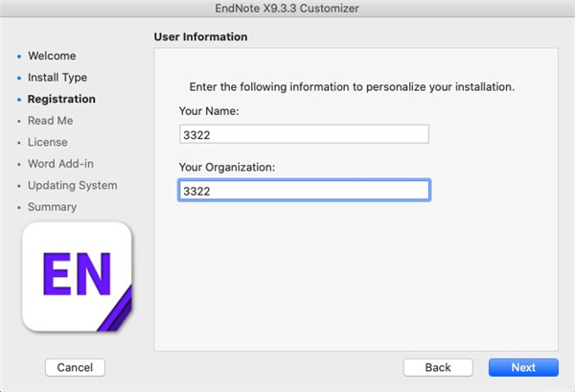This screenshot has height=392, width=575.
Task: Click the EndNote EN logo
Action: [77, 277]
